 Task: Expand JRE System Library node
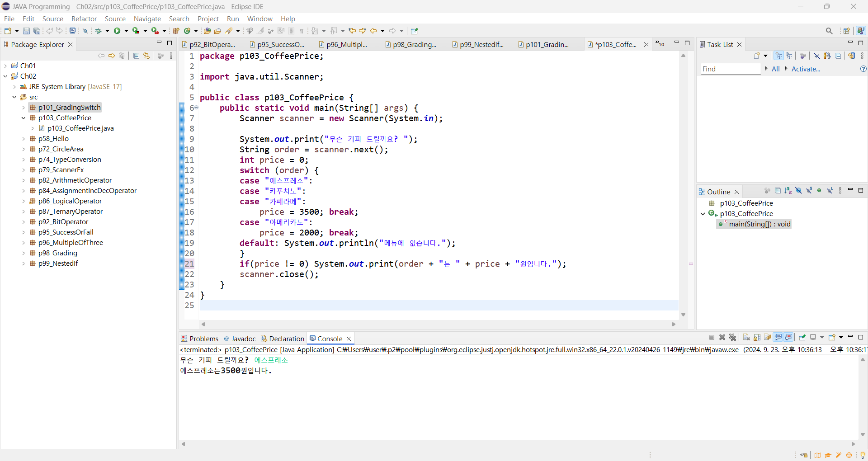coord(14,87)
